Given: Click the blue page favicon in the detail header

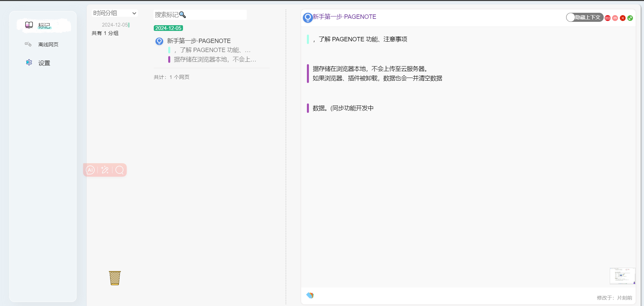Looking at the screenshot, I should (x=308, y=17).
